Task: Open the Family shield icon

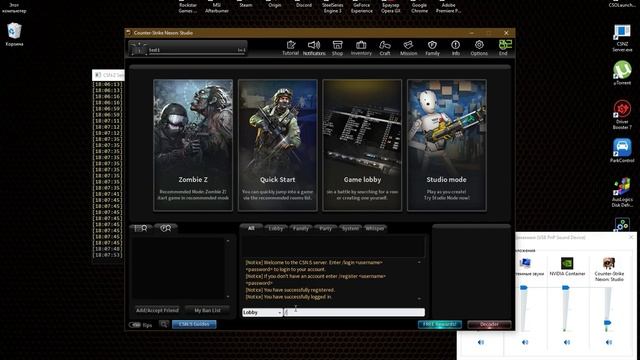Action: [432, 48]
